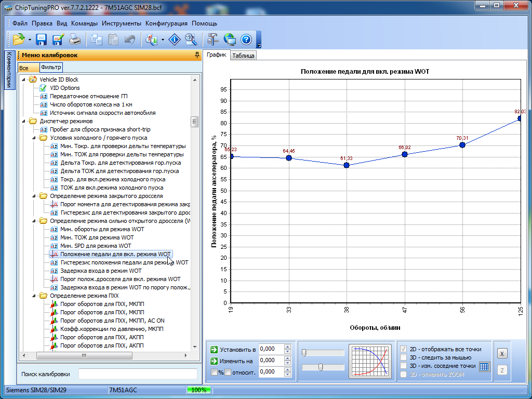Toggle the '%' checkbox
The height and width of the screenshot is (399, 532).
pyautogui.click(x=214, y=372)
